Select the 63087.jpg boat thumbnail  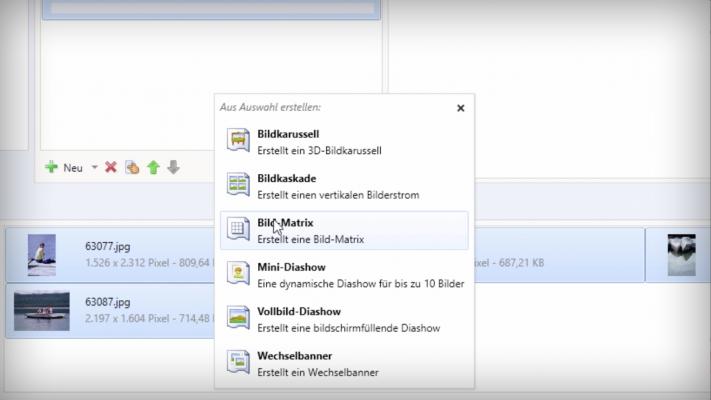click(x=41, y=310)
